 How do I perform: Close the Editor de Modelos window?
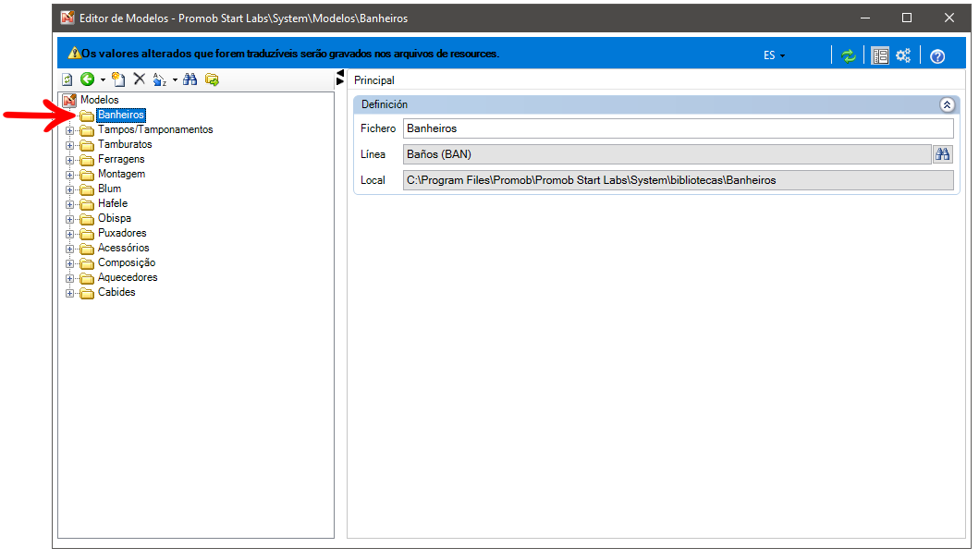click(x=949, y=18)
